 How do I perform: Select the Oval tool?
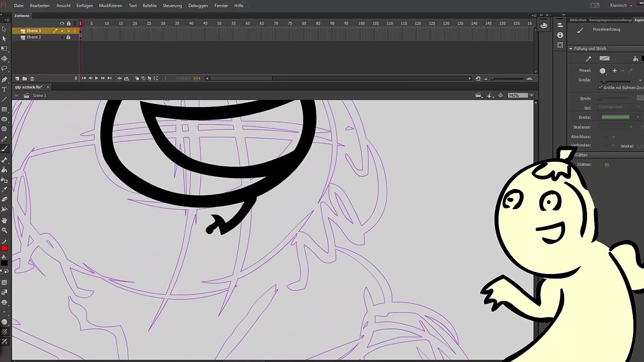(x=4, y=119)
